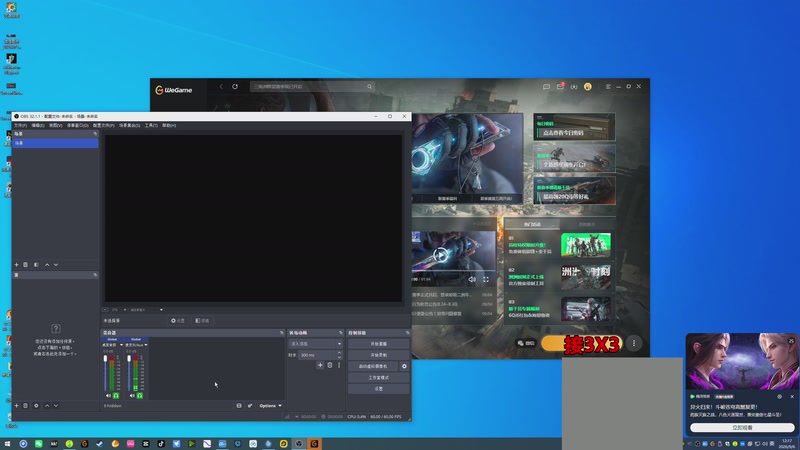Image resolution: width=800 pixels, height=450 pixels.
Task: Refresh the WeGame page
Action: 235,87
